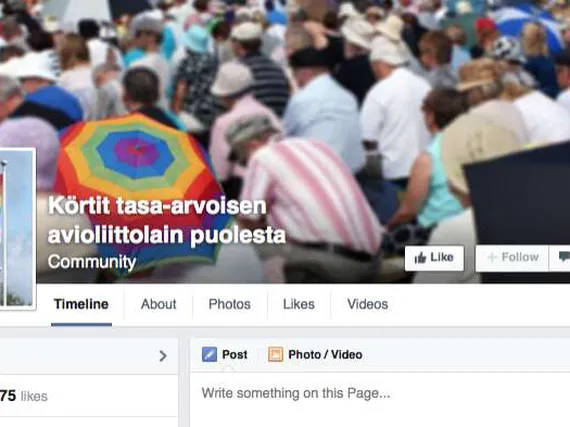The image size is (570, 427).
Task: Go to the Likes tab
Action: 299,304
